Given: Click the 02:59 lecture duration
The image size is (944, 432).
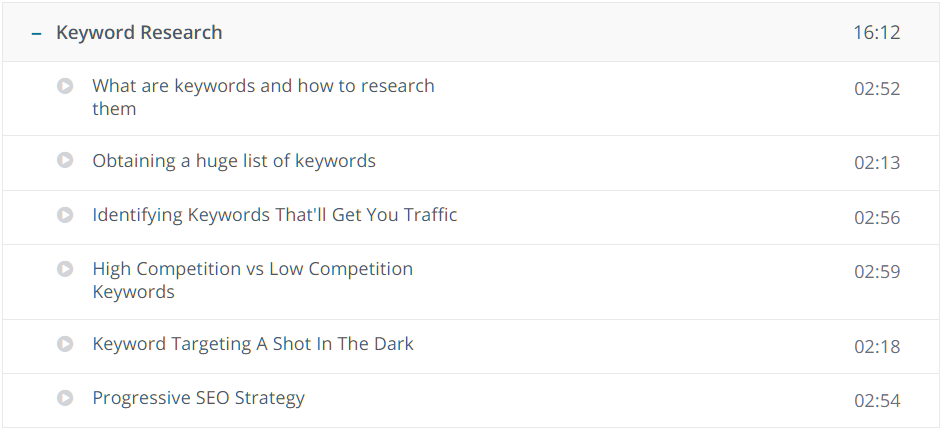Looking at the screenshot, I should 877,272.
